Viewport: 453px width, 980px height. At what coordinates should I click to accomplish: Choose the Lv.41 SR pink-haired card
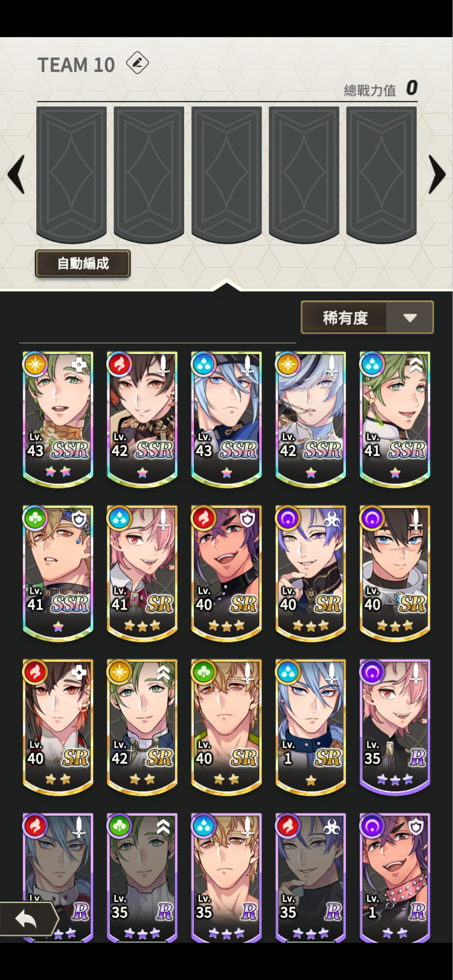[x=142, y=573]
